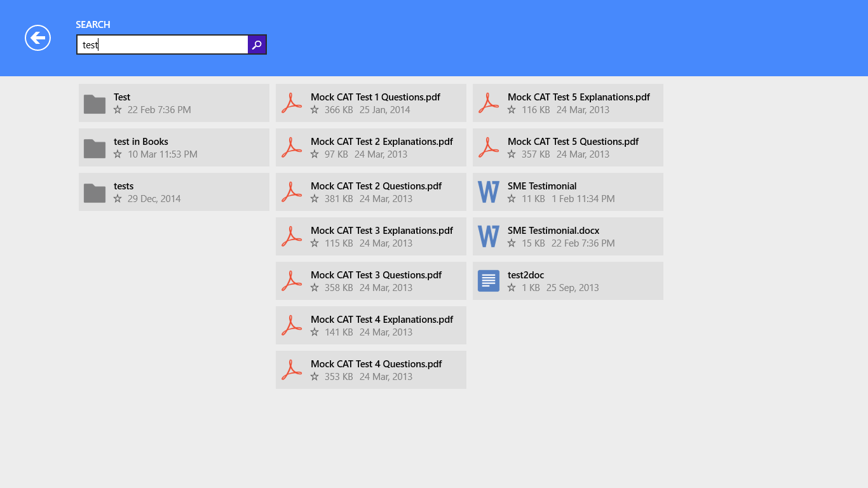This screenshot has width=868, height=488.
Task: Click the PDF icon for Mock CAT Test 5 Explanations
Action: 488,104
